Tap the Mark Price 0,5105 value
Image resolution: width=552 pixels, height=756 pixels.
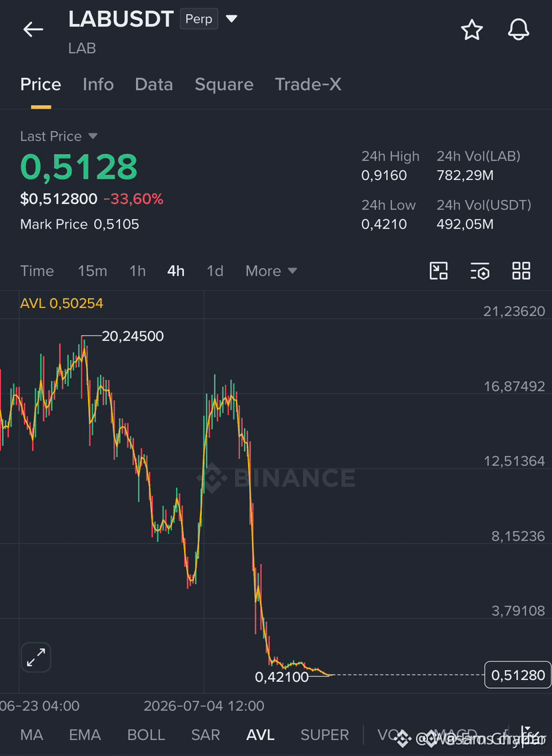pos(116,224)
